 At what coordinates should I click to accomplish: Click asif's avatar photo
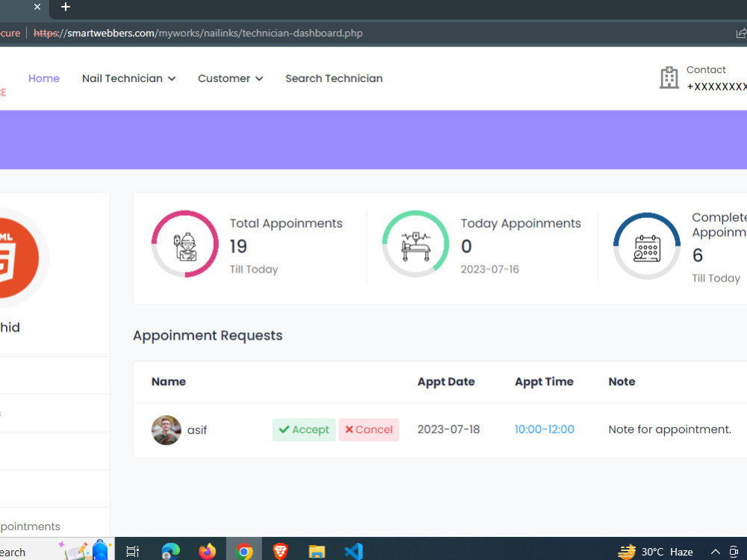pyautogui.click(x=167, y=430)
